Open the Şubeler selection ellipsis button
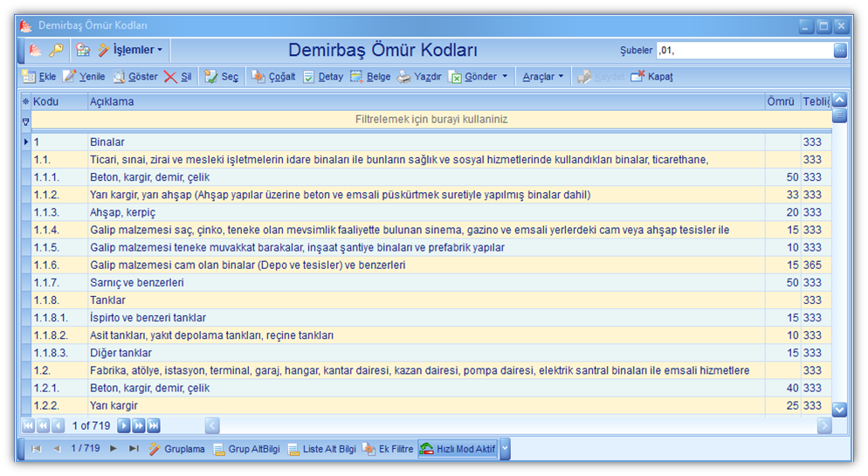 pos(840,51)
